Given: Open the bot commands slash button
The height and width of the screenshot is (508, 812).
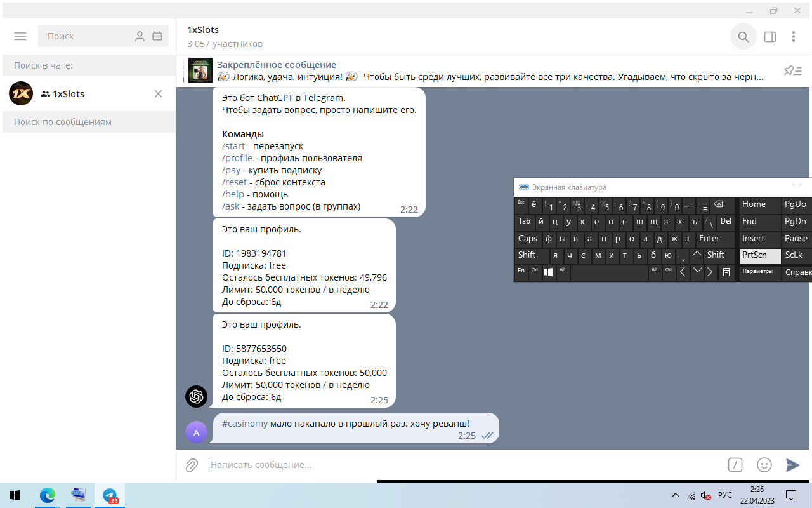Looking at the screenshot, I should click(x=735, y=465).
